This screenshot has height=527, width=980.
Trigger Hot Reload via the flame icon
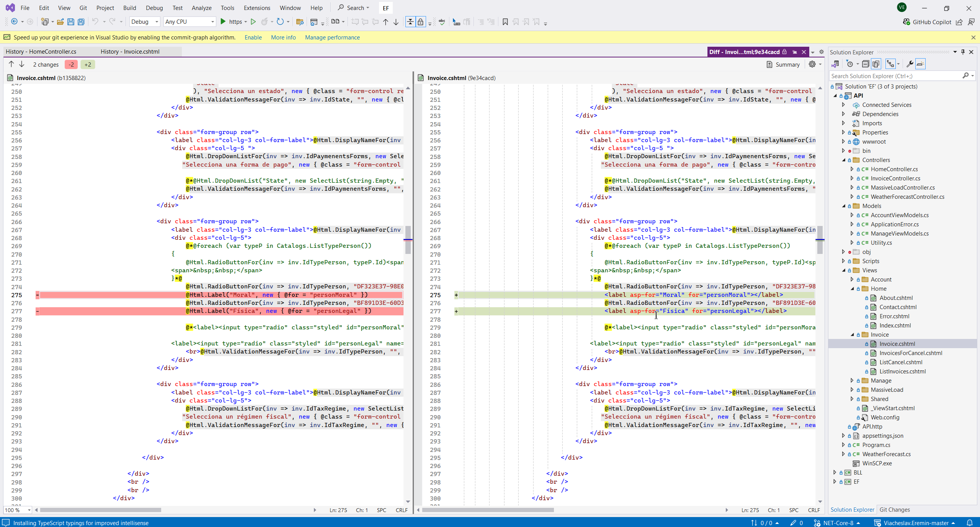pos(264,22)
